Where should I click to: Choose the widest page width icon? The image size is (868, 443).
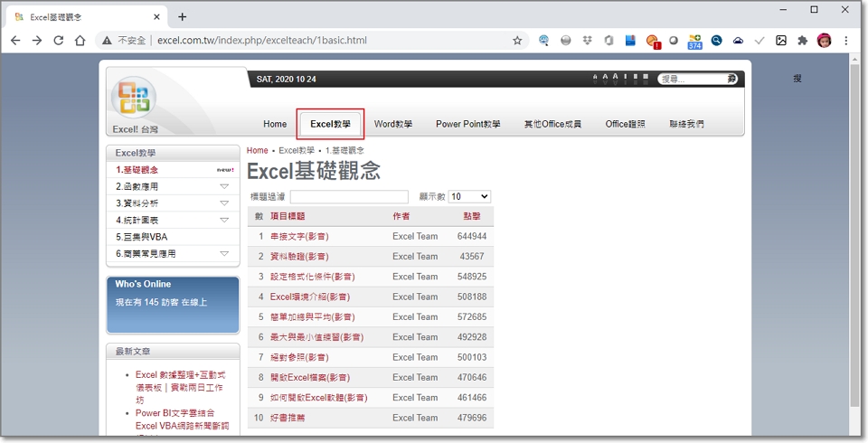646,79
